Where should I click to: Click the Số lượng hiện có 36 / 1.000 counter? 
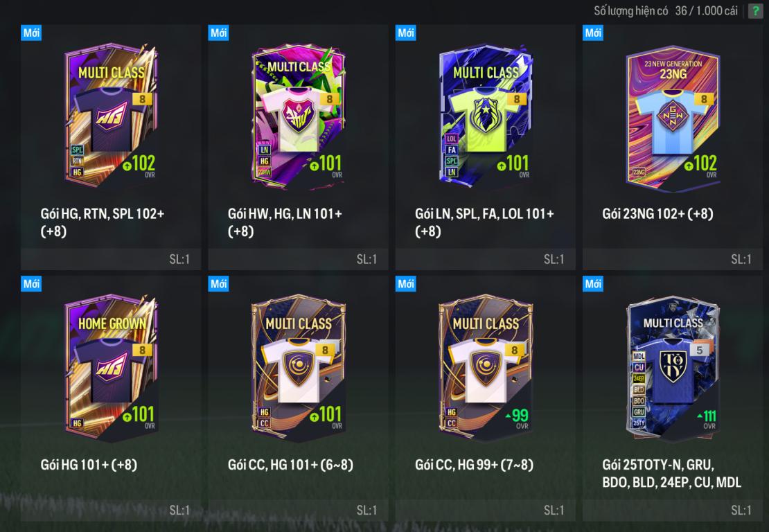point(666,11)
